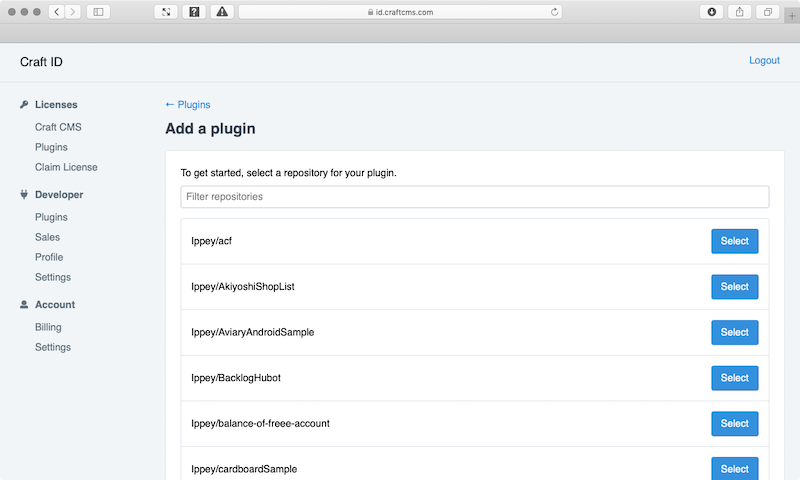
Task: Click the Safari address bar
Action: pos(400,12)
